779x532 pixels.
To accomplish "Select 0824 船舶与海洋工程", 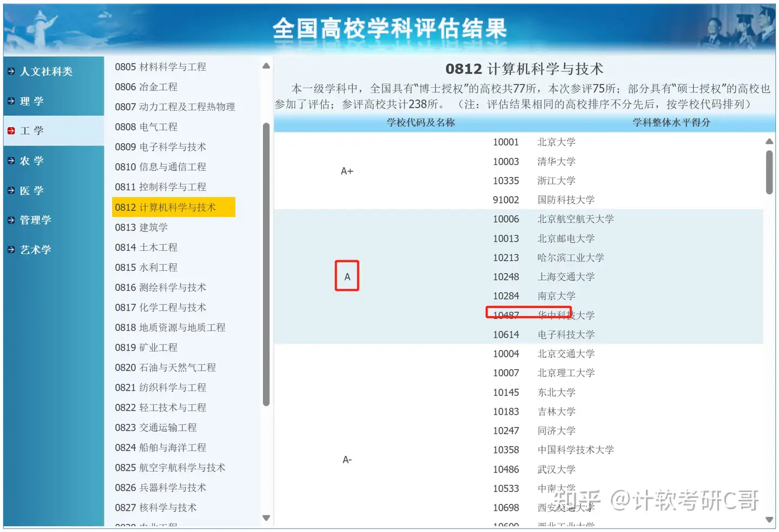I will [x=160, y=448].
